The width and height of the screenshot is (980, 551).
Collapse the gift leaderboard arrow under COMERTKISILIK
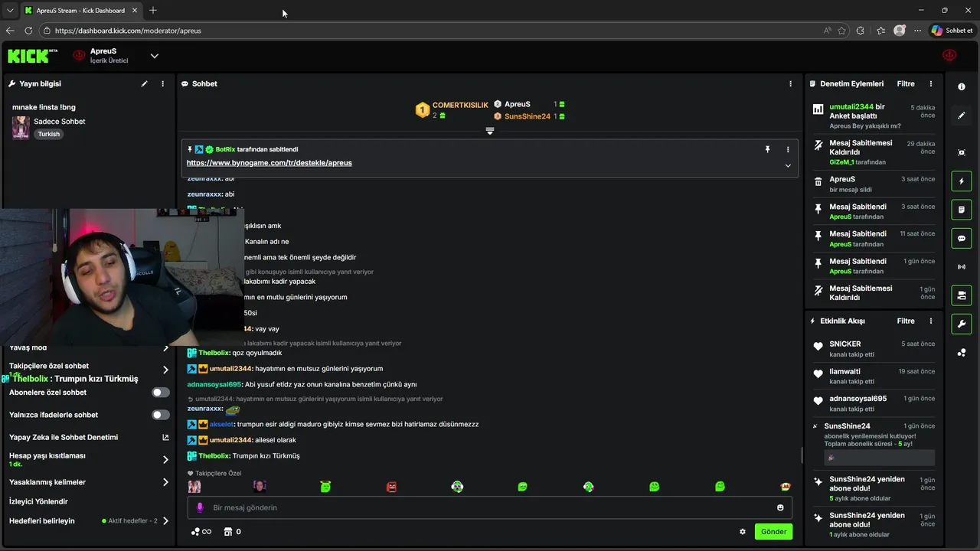pyautogui.click(x=490, y=131)
